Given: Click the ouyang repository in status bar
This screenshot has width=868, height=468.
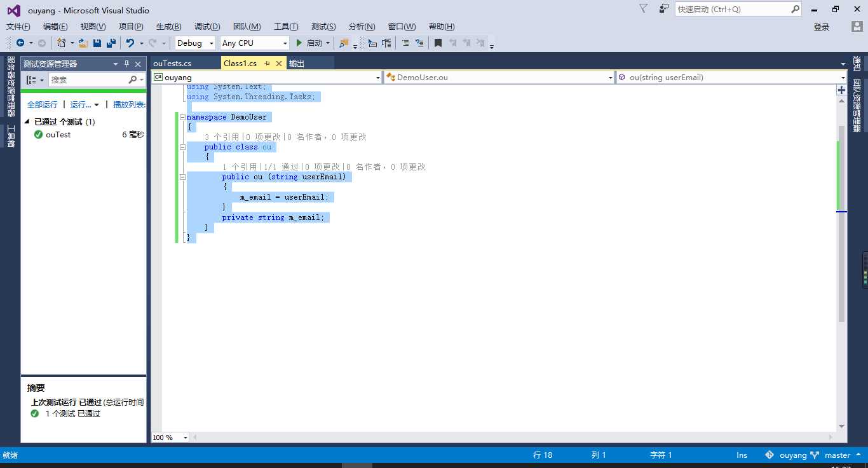Looking at the screenshot, I should point(793,455).
